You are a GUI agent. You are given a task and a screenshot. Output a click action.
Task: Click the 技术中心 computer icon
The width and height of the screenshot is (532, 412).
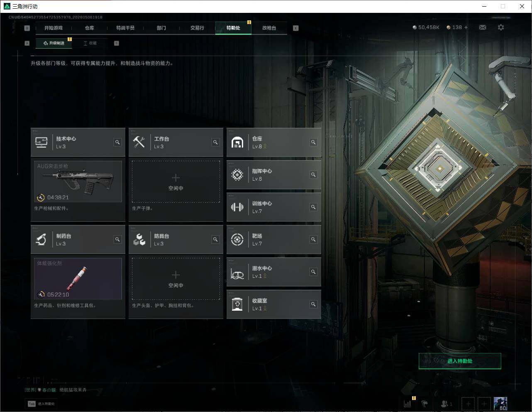[41, 142]
